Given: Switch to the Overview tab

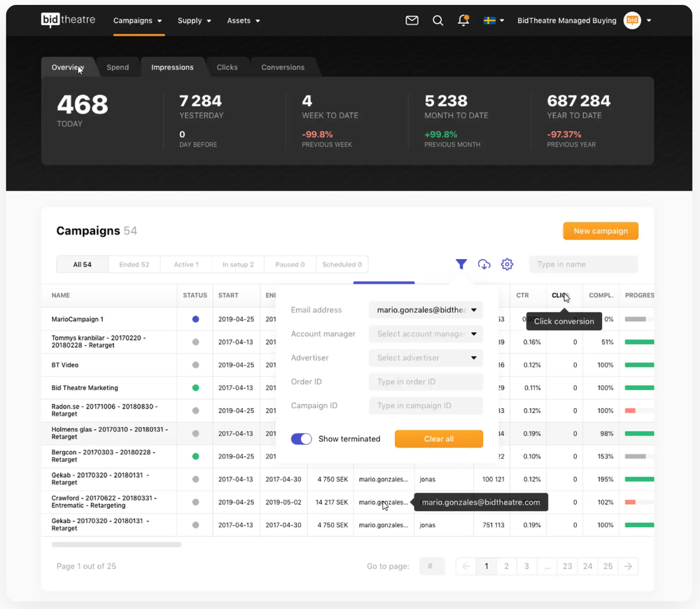Looking at the screenshot, I should click(x=67, y=67).
